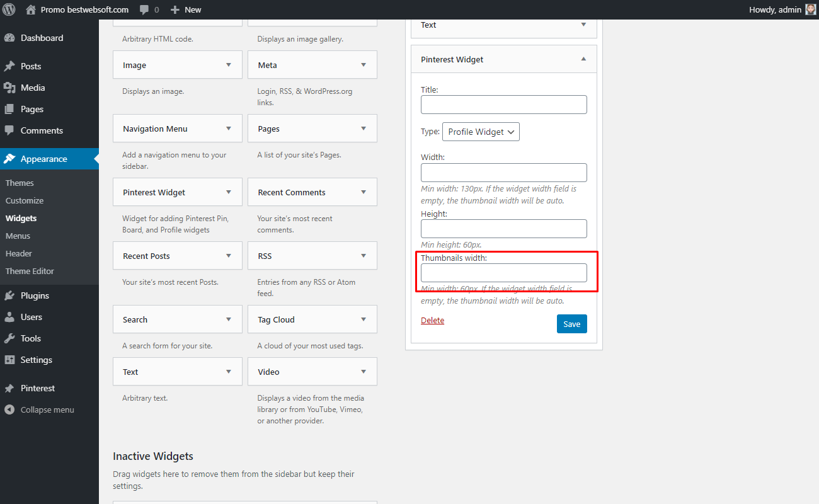This screenshot has width=819, height=504.
Task: Click Howdy, admin account link
Action: point(776,9)
